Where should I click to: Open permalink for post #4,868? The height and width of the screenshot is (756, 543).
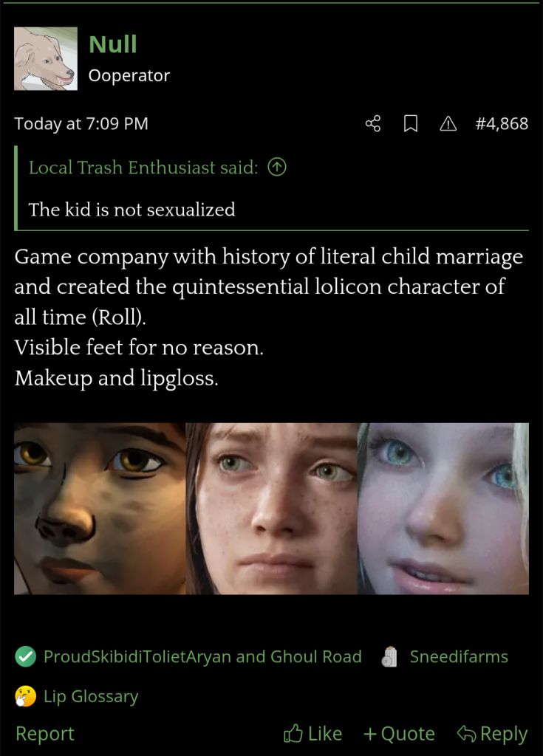point(502,124)
